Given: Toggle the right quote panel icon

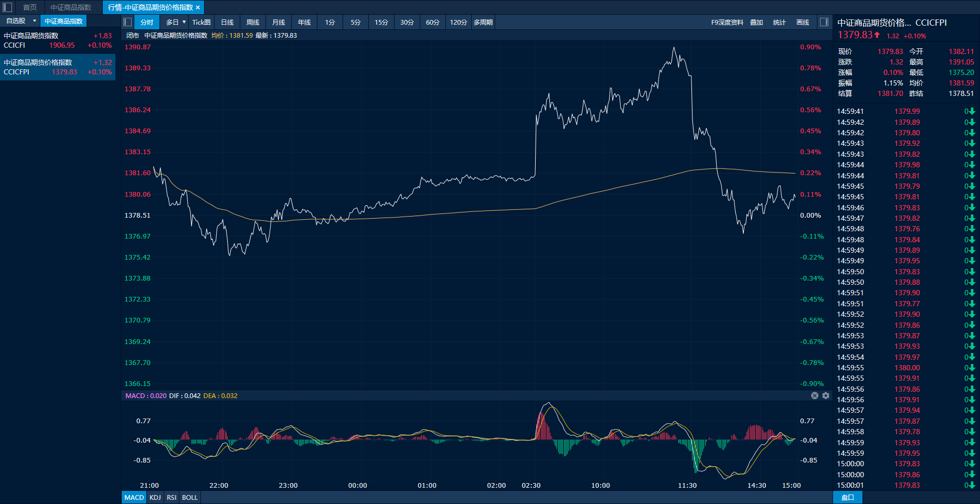Looking at the screenshot, I should pos(824,22).
